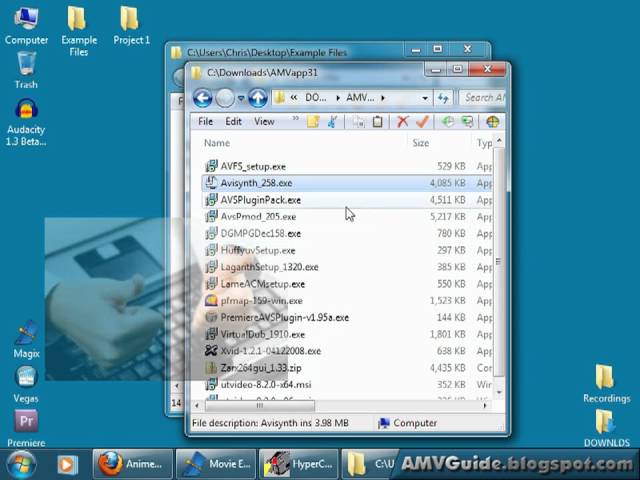
Task: Click the multicolored globe toolbar icon
Action: tap(493, 122)
